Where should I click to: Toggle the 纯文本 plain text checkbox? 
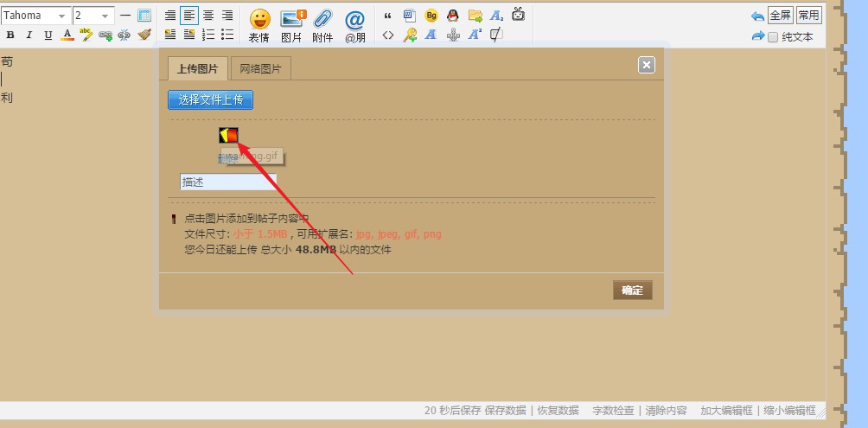coord(773,37)
